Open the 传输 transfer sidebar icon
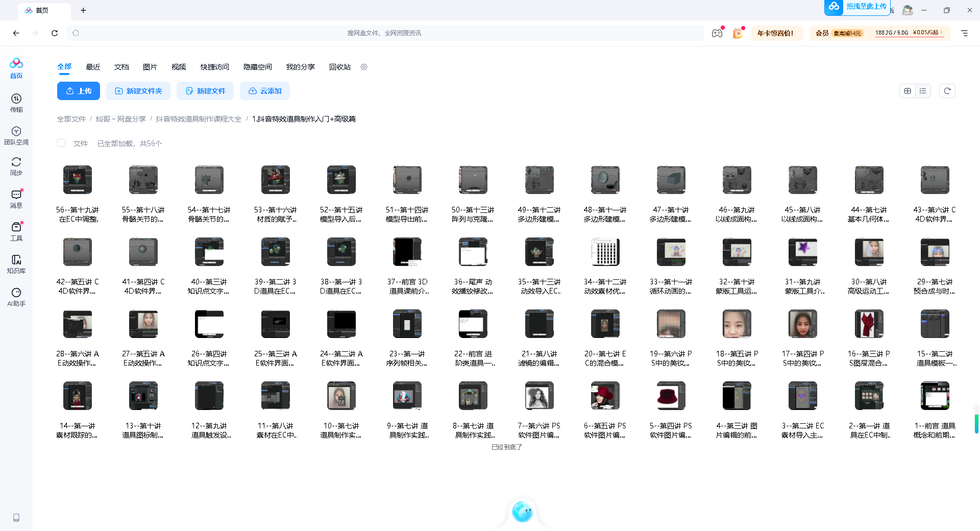 (x=16, y=103)
